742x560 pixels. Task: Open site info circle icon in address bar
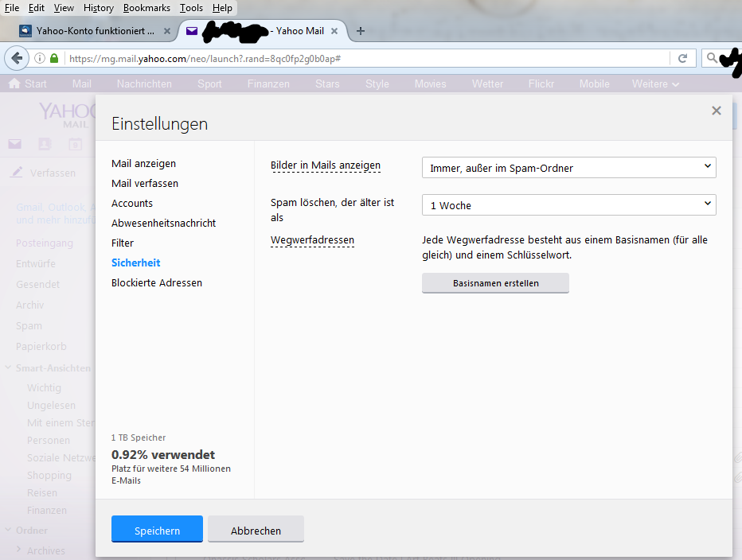[x=40, y=58]
